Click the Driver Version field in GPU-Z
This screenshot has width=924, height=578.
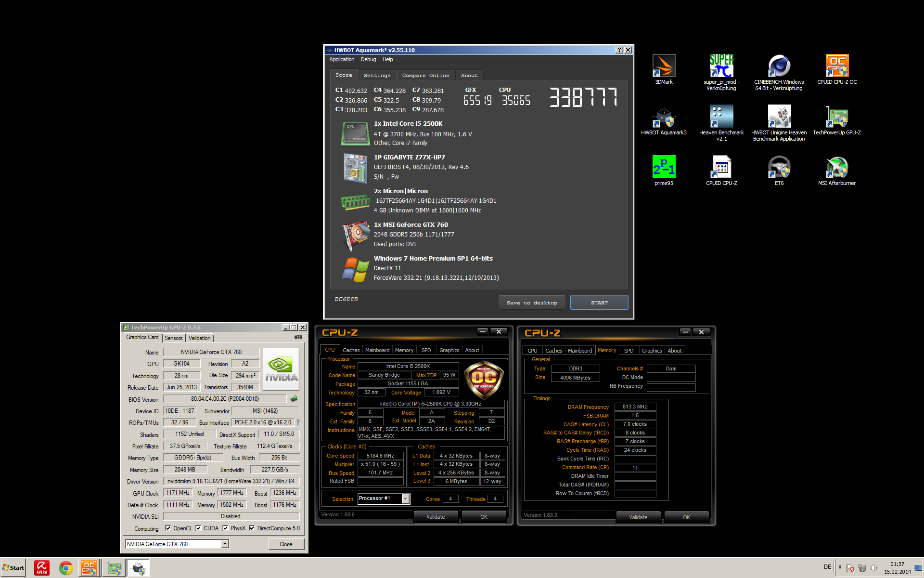pos(231,481)
